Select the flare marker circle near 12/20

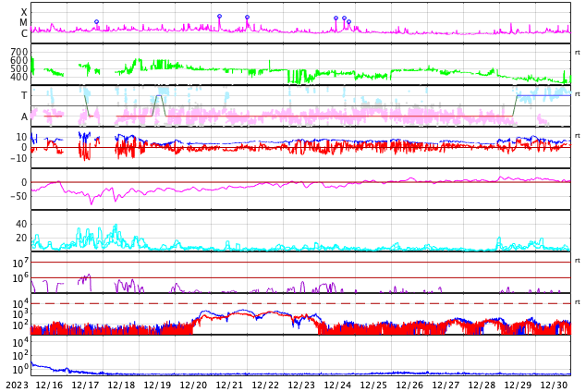(x=220, y=17)
